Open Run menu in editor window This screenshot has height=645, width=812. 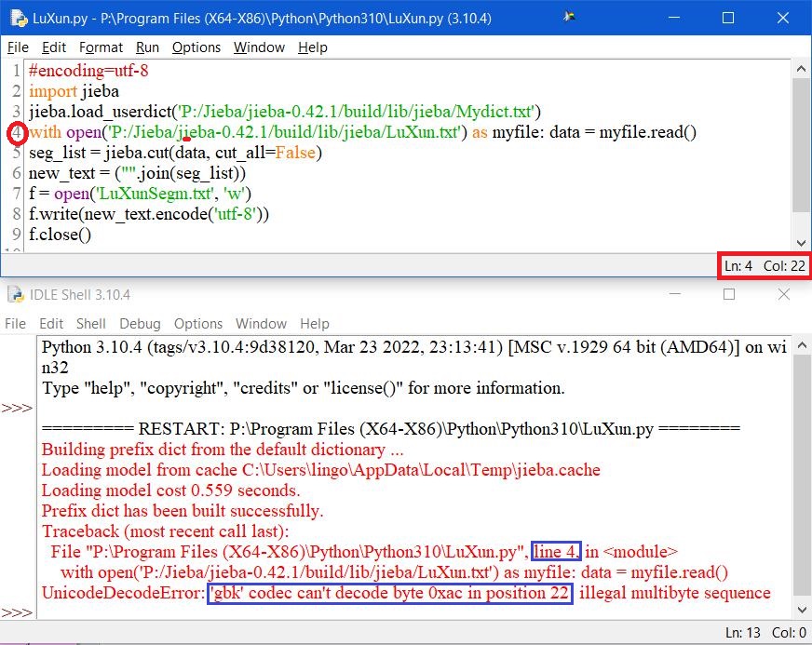tap(147, 47)
